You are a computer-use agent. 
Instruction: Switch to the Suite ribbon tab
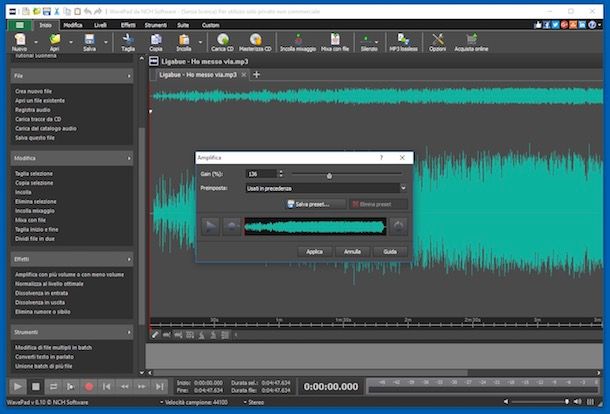pos(183,25)
